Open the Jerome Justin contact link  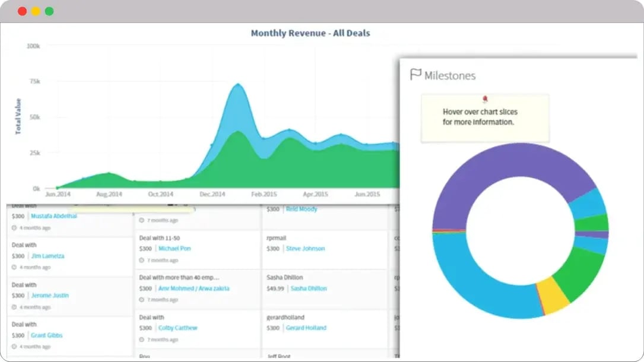click(x=50, y=295)
